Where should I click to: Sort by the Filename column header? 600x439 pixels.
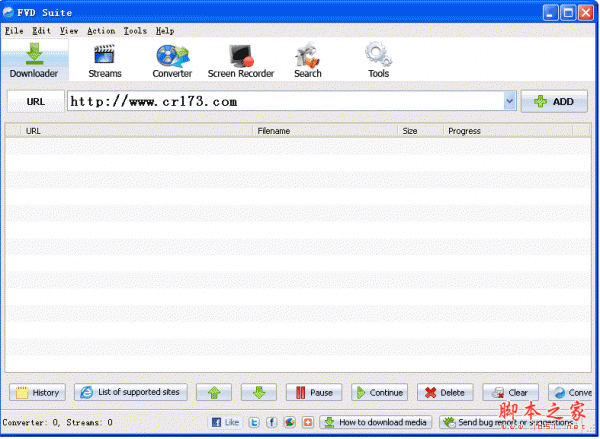pyautogui.click(x=325, y=131)
